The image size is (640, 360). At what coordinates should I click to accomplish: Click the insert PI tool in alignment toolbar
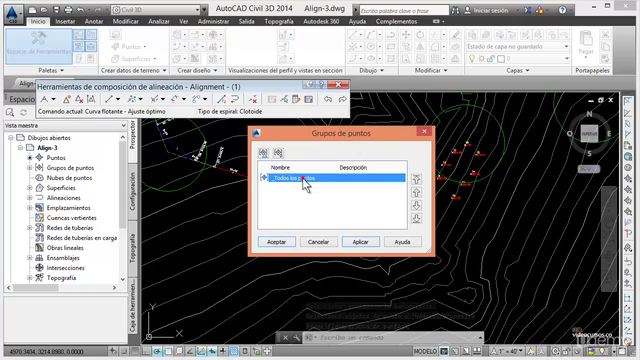67,99
